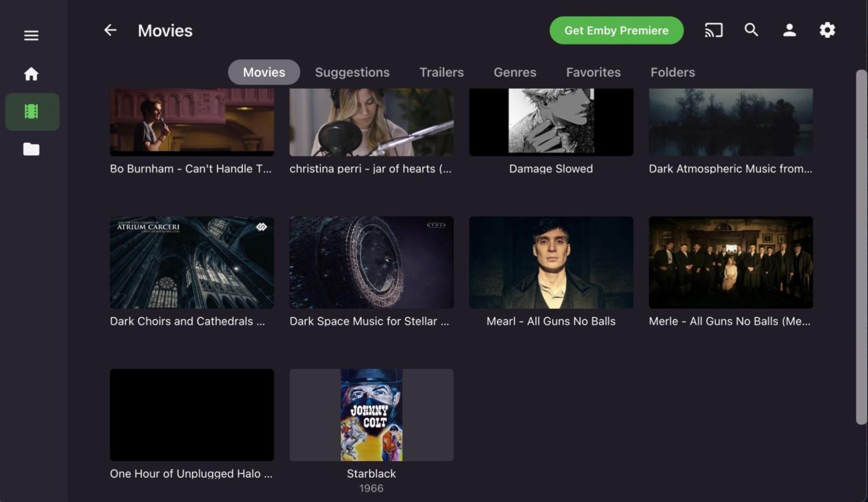
Task: Open the Folders tab
Action: click(672, 72)
